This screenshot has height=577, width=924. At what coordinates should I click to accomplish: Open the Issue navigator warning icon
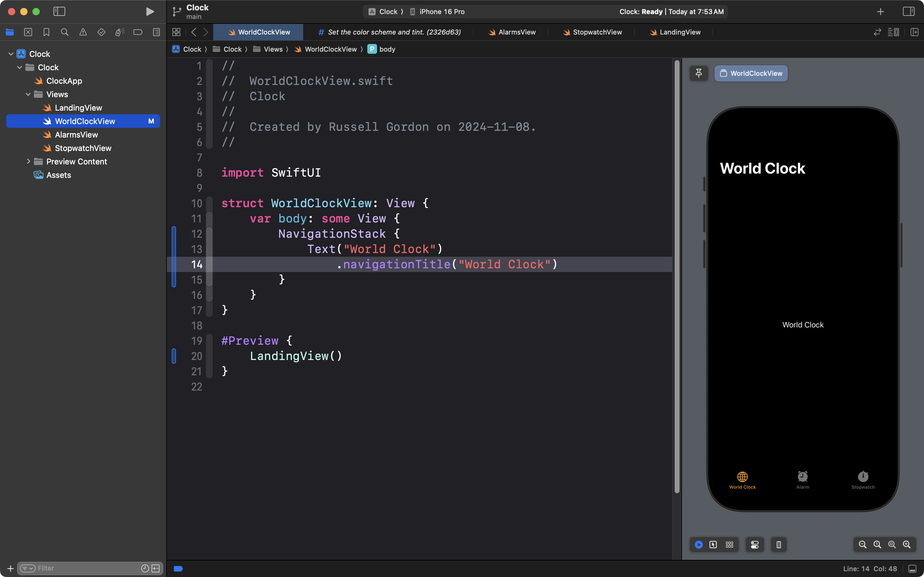[x=83, y=32]
